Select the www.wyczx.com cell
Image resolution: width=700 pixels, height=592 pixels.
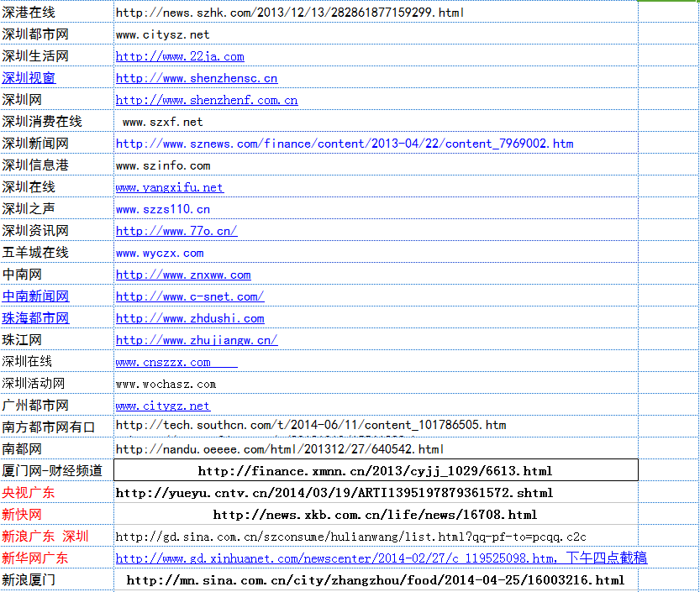pyautogui.click(x=376, y=253)
